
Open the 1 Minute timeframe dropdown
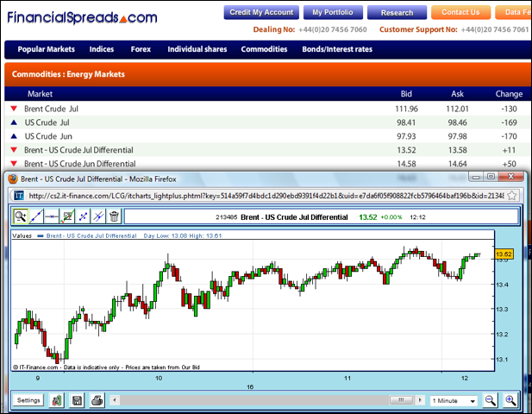(x=454, y=401)
